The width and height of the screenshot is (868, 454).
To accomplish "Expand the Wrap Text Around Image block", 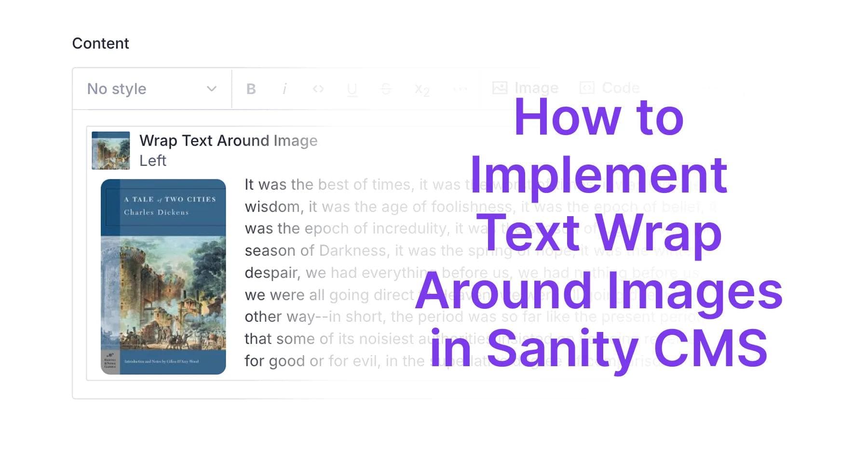I will point(228,141).
